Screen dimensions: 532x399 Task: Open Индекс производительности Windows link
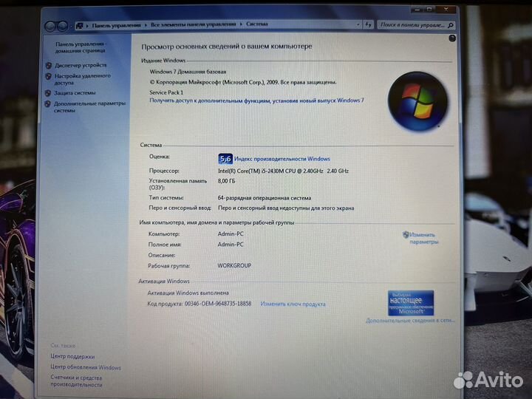282,159
